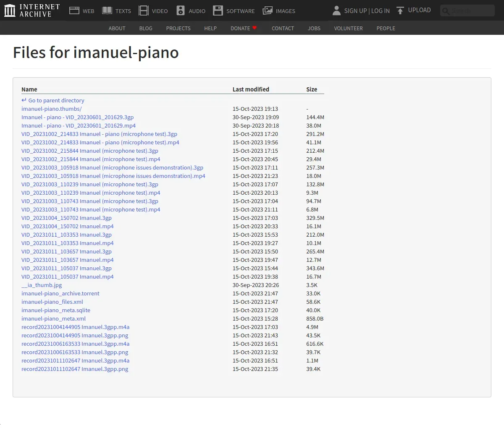
Task: Open record20231004144905 Imanuel.3gpp.png
Action: 75,335
